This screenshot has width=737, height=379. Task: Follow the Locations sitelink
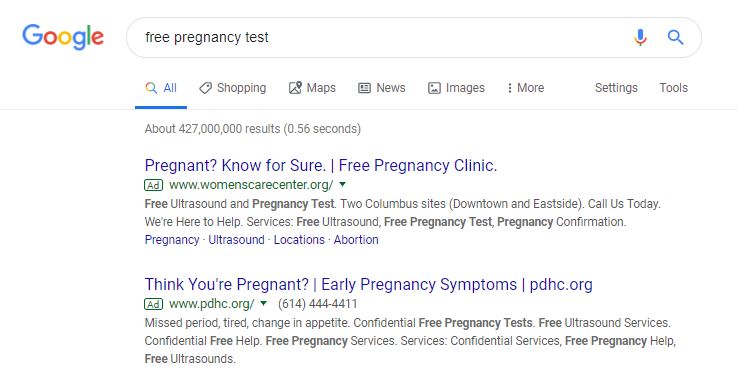click(299, 240)
